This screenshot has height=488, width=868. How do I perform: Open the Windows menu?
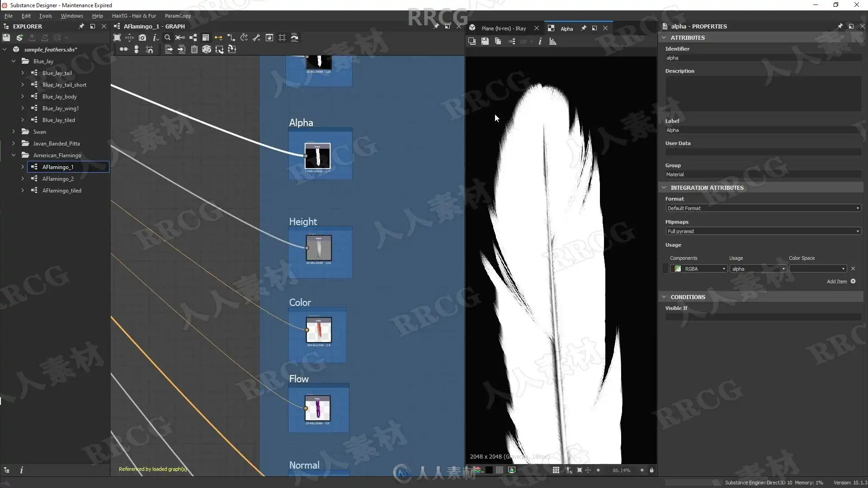(72, 16)
